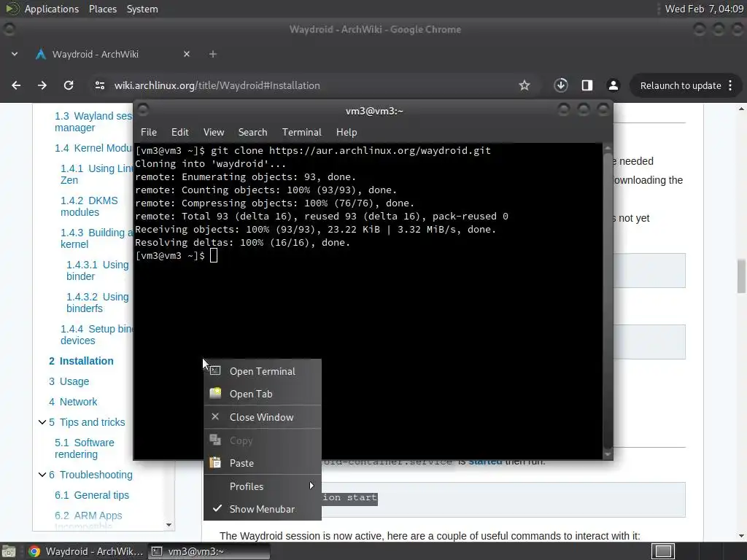
Task: Open a new Chrome tab
Action: click(x=213, y=54)
